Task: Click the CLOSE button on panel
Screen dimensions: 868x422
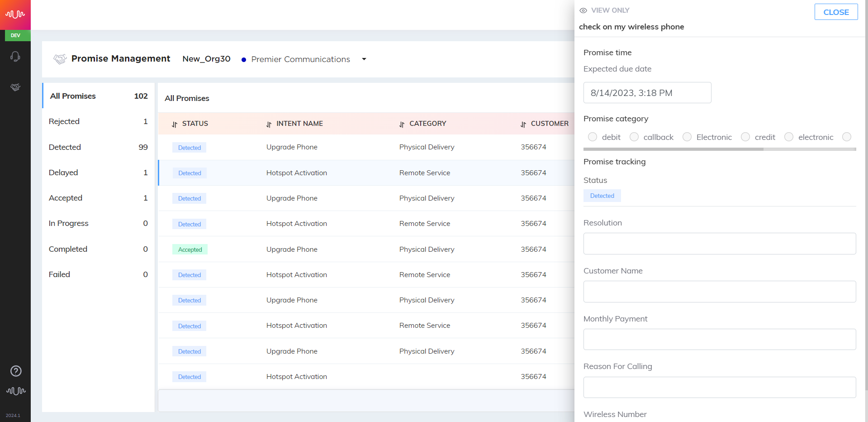Action: point(836,12)
